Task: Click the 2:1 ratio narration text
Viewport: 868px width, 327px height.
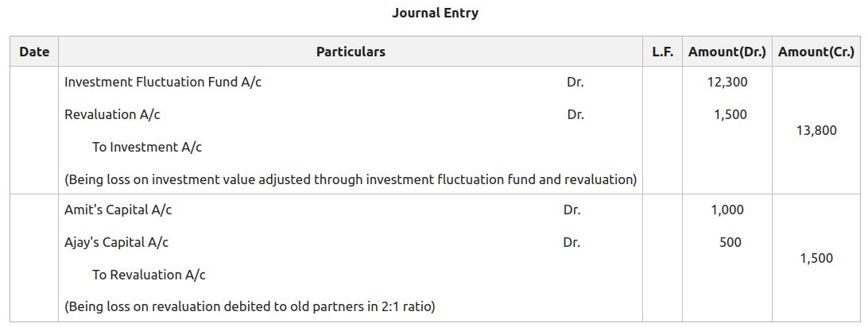Action: [x=250, y=306]
